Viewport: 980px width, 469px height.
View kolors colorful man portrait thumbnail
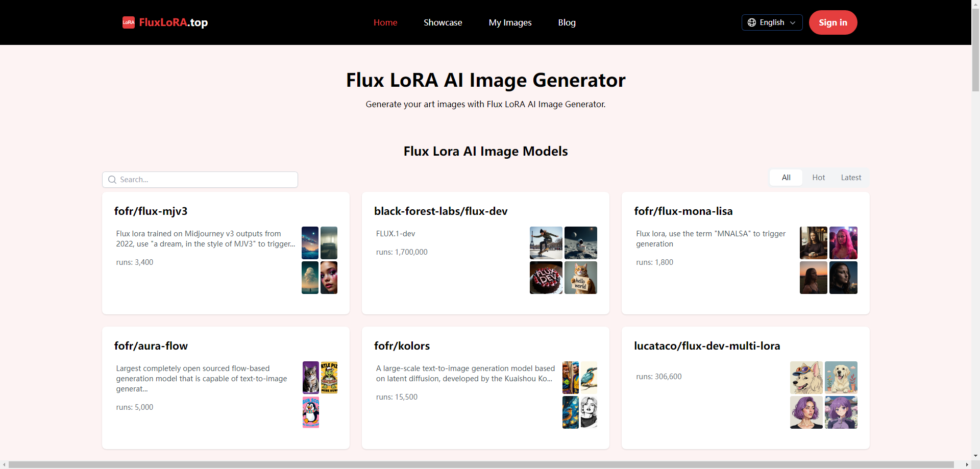point(571,378)
